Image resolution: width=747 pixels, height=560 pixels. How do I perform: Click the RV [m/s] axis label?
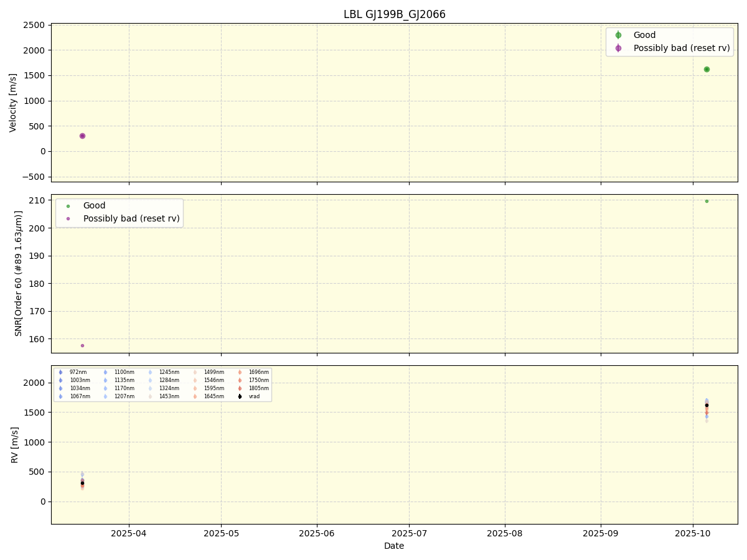(x=14, y=444)
